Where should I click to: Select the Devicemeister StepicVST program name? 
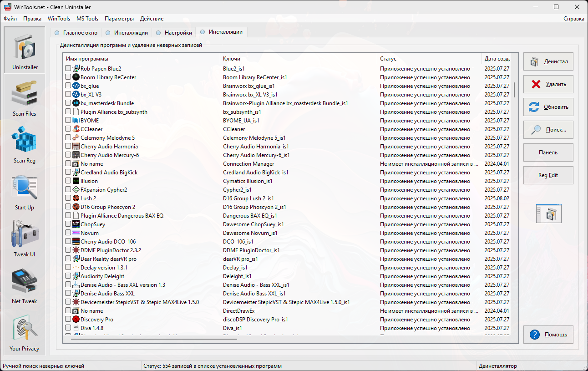click(x=140, y=302)
